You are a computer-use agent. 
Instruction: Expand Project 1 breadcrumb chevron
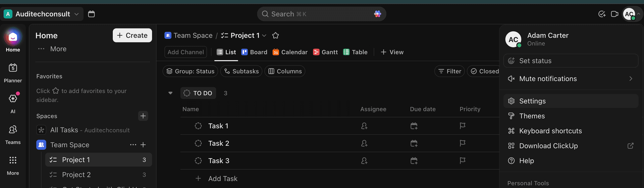click(x=264, y=36)
